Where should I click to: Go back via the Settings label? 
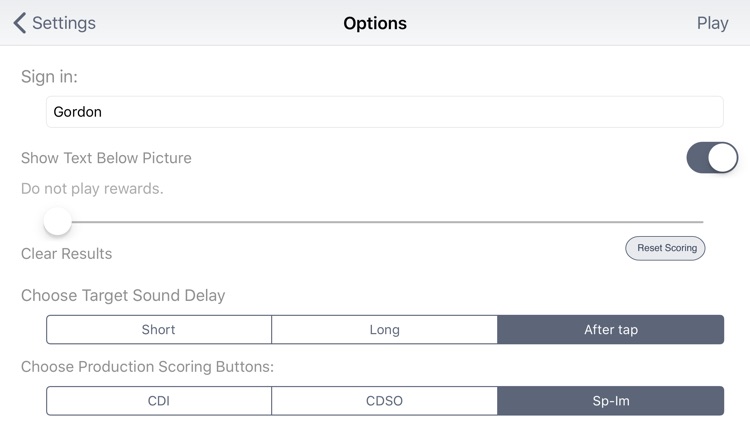click(64, 23)
